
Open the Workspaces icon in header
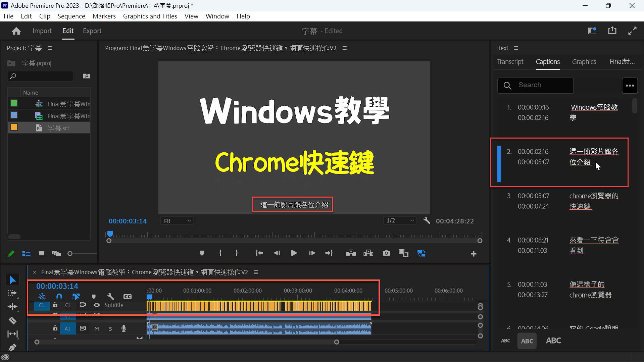[x=592, y=31]
